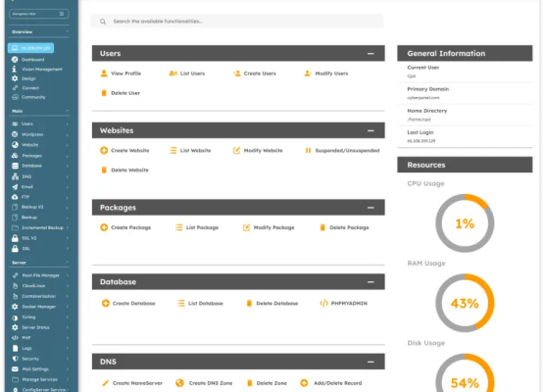Collapse the Main section in sidebar

click(67, 111)
